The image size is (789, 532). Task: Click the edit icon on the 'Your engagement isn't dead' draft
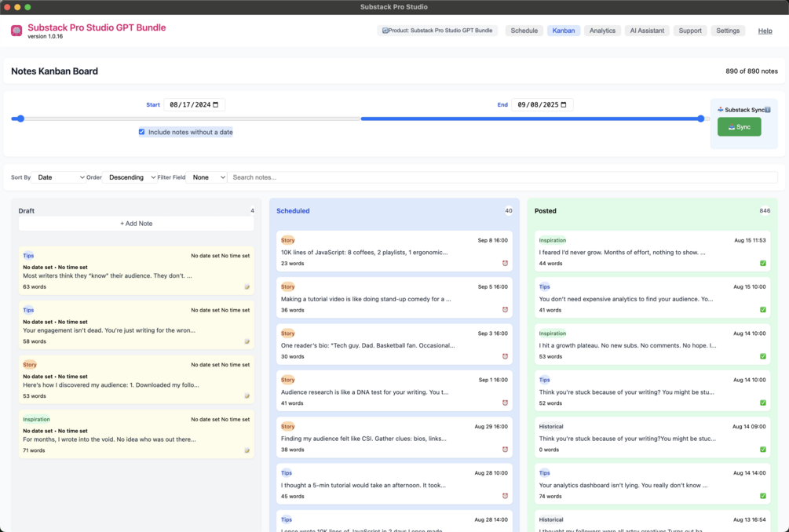click(247, 341)
